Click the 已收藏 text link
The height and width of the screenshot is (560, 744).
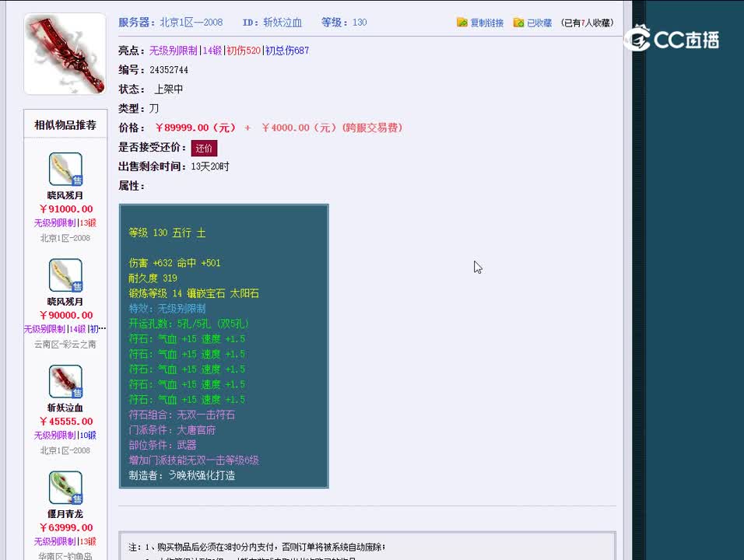pos(539,23)
